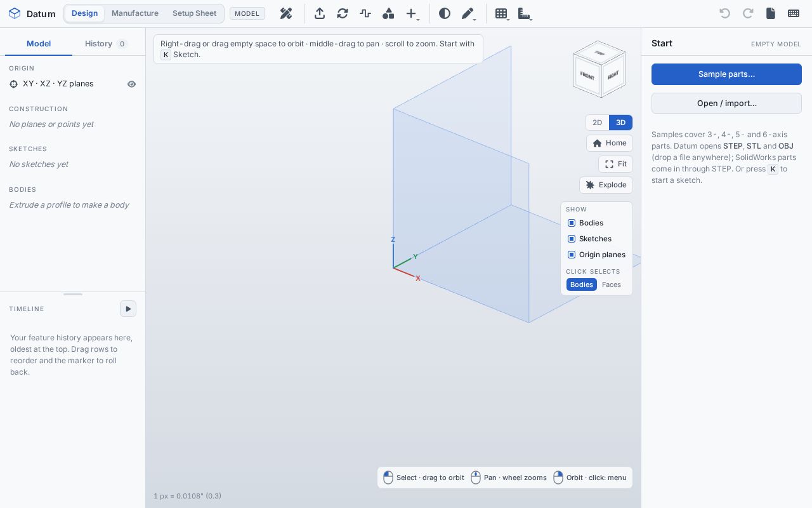Select the XY · XZ · YZ planes row
Viewport: 812px width, 508px height.
73,84
